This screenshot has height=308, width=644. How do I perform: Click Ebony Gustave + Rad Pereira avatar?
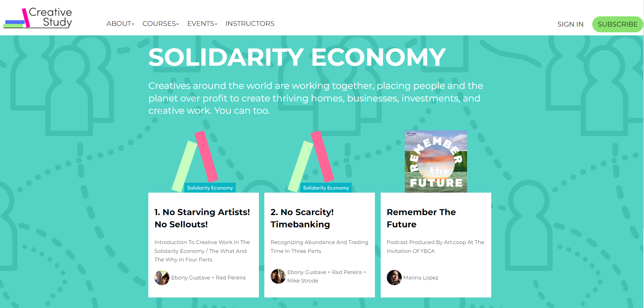[x=162, y=278]
